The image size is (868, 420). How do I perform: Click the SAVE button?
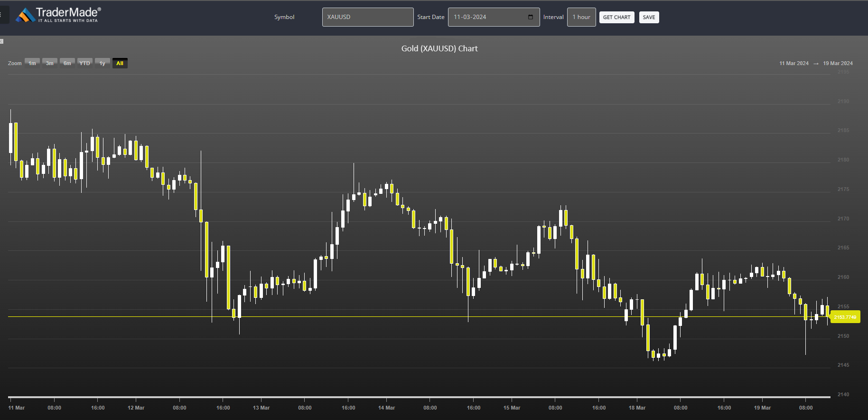pyautogui.click(x=649, y=17)
